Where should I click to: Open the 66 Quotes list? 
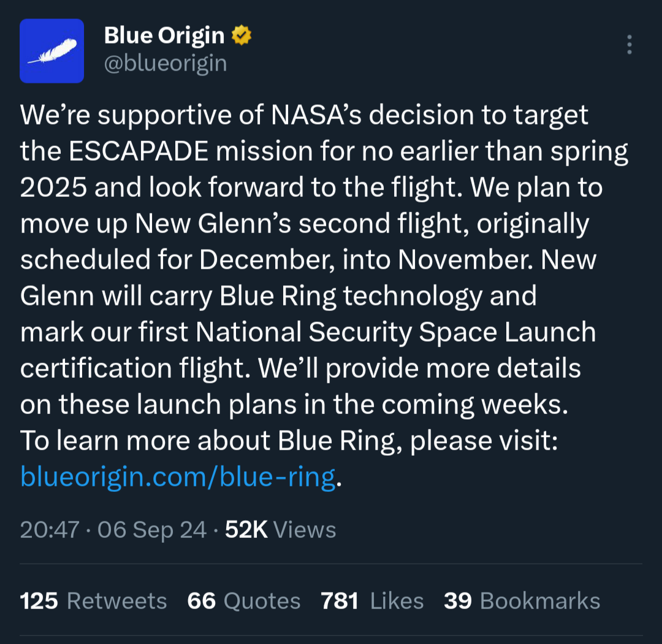click(243, 600)
